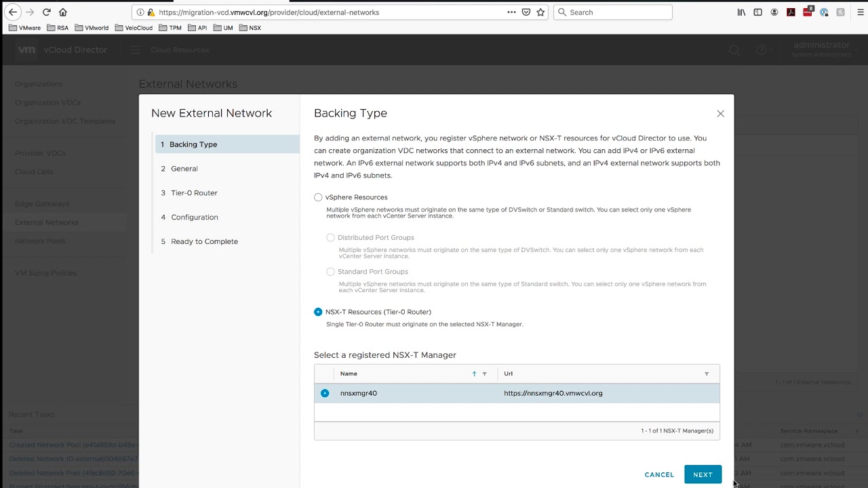This screenshot has height=488, width=868.
Task: Sort Name column with the up arrow
Action: 474,373
